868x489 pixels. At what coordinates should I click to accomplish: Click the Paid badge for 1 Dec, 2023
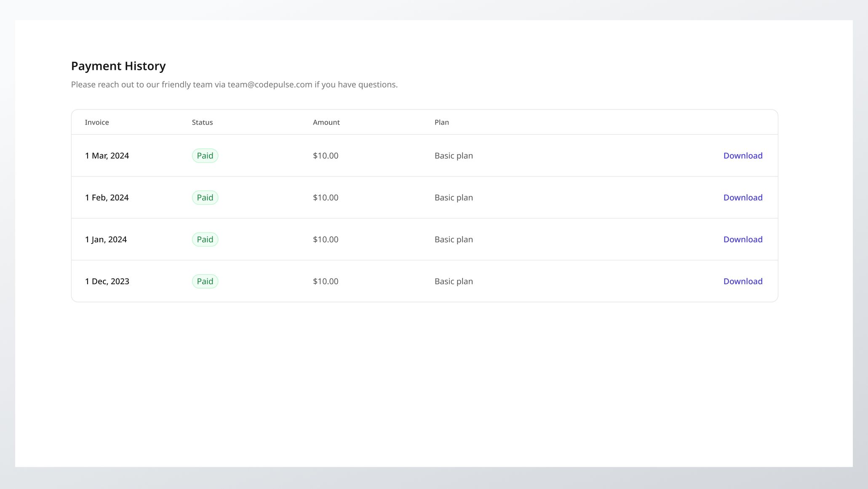205,281
